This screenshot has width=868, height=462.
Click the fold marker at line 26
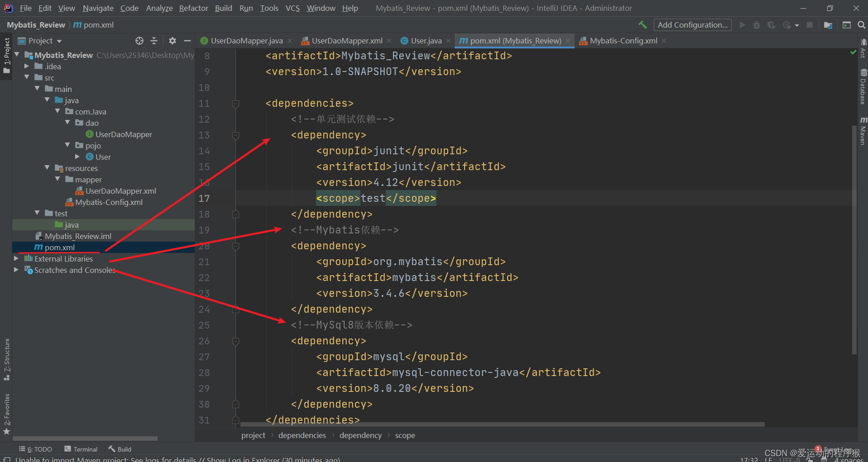(x=235, y=341)
